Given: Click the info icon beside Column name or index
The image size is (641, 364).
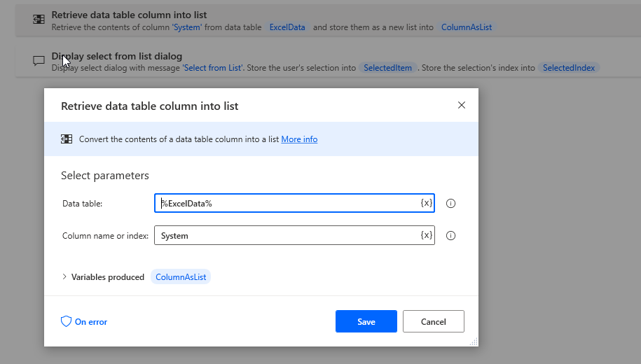Looking at the screenshot, I should click(450, 236).
